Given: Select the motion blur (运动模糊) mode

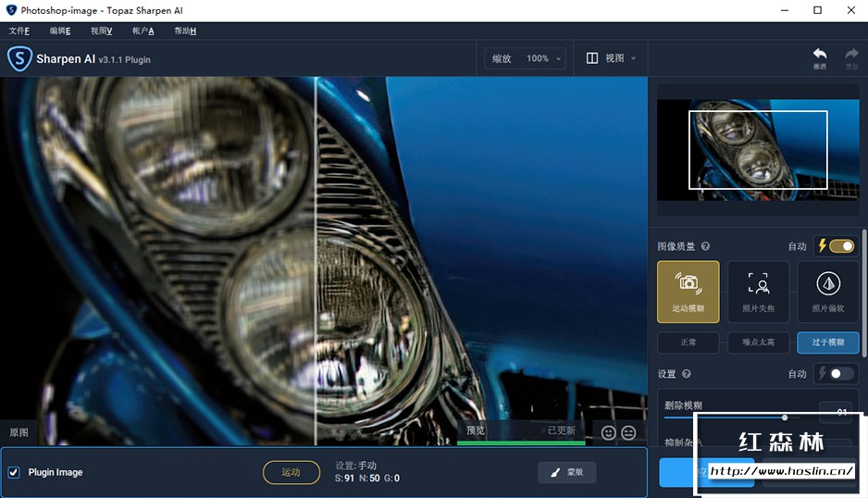Looking at the screenshot, I should click(x=688, y=292).
